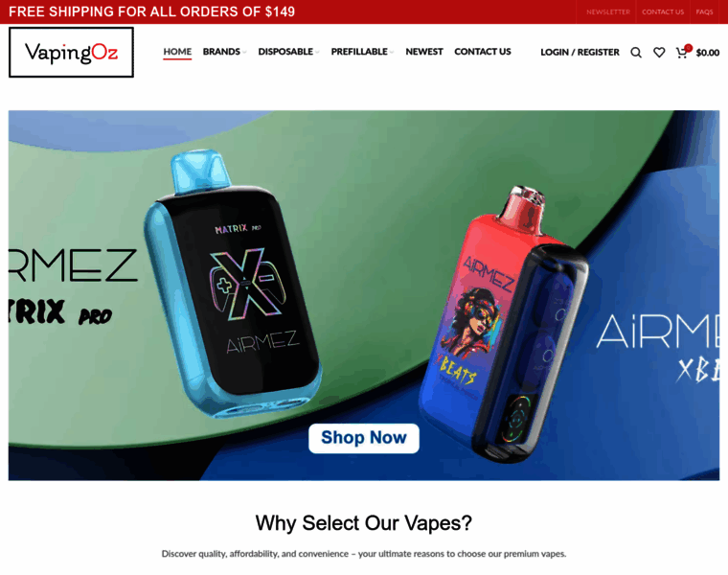
Task: Expand the Prefillable dropdown menu
Action: 362,52
